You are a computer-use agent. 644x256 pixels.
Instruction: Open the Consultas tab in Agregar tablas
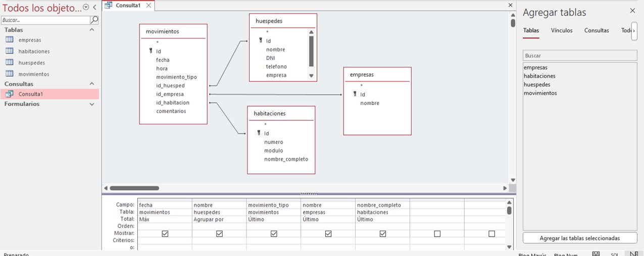(x=597, y=30)
